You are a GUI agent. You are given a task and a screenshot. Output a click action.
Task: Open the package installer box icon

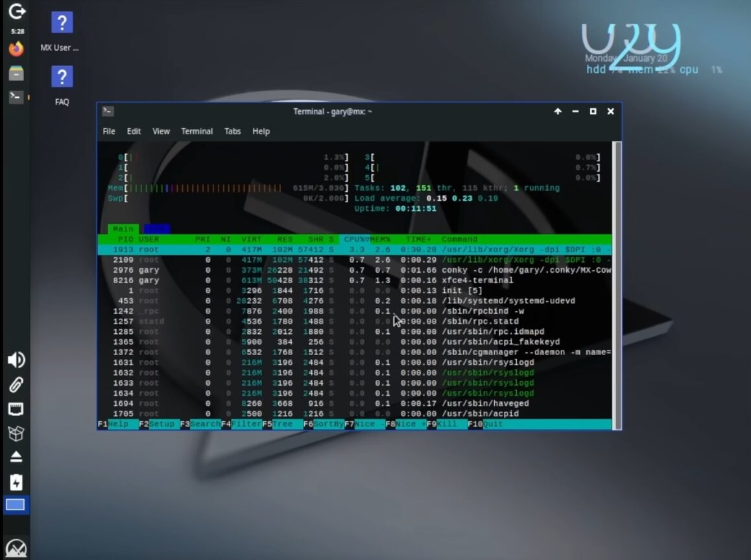16,433
